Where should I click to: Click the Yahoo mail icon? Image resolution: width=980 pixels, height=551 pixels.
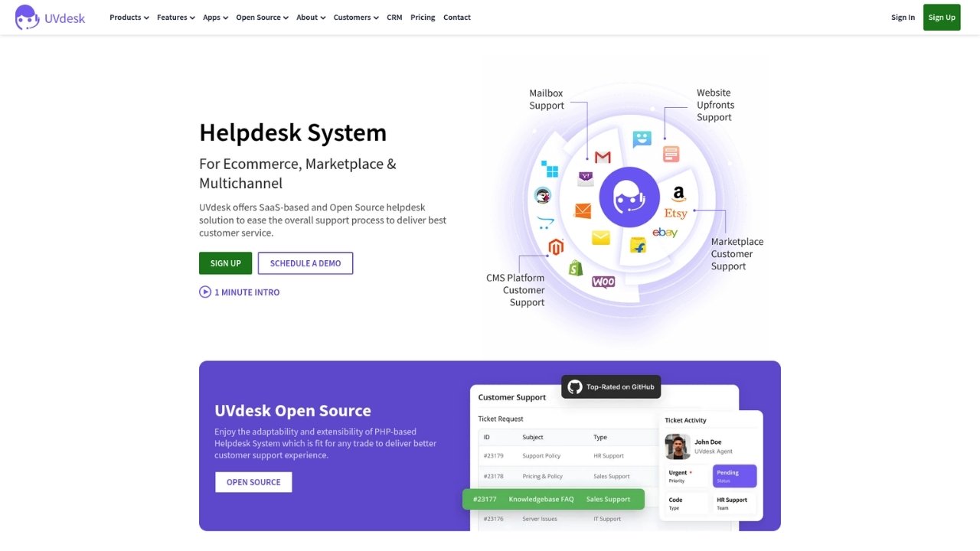click(586, 178)
